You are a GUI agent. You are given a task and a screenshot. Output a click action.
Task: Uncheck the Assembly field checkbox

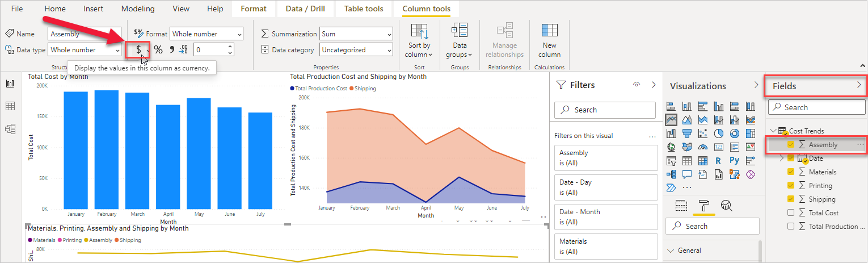(791, 145)
